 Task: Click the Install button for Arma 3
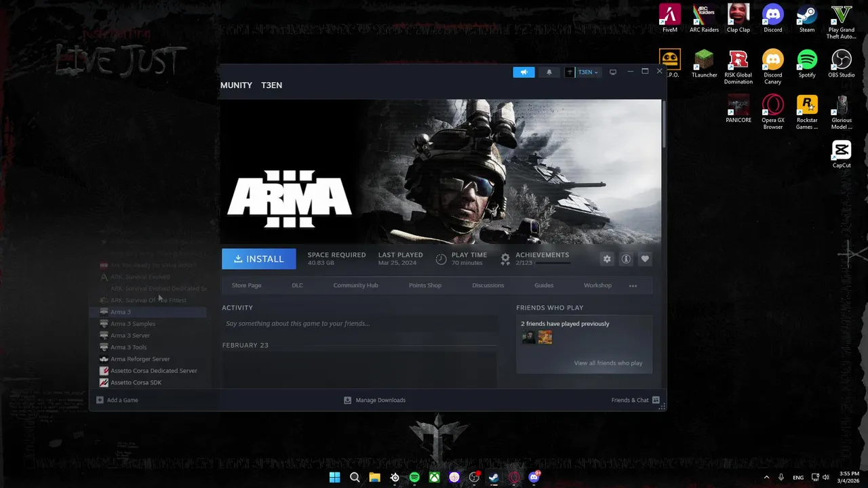[259, 259]
